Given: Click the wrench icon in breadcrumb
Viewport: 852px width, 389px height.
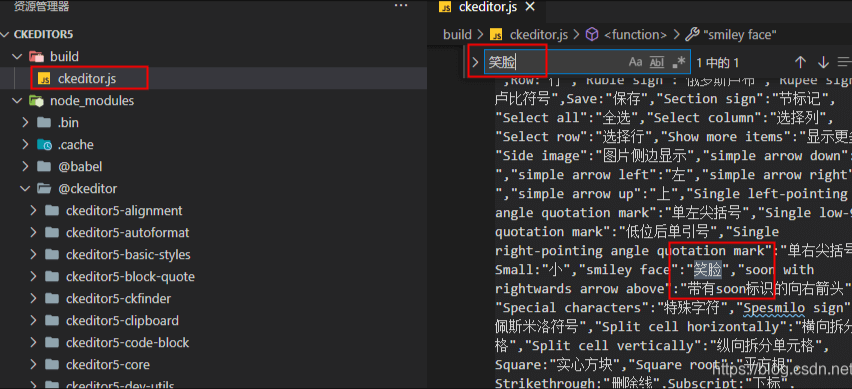Looking at the screenshot, I should click(x=692, y=35).
